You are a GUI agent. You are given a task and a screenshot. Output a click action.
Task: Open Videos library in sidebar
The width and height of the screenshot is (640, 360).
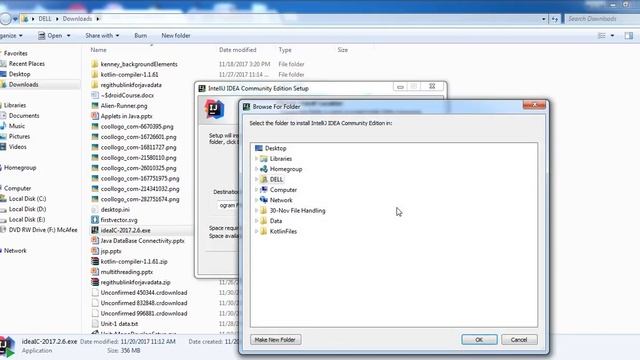[x=18, y=147]
